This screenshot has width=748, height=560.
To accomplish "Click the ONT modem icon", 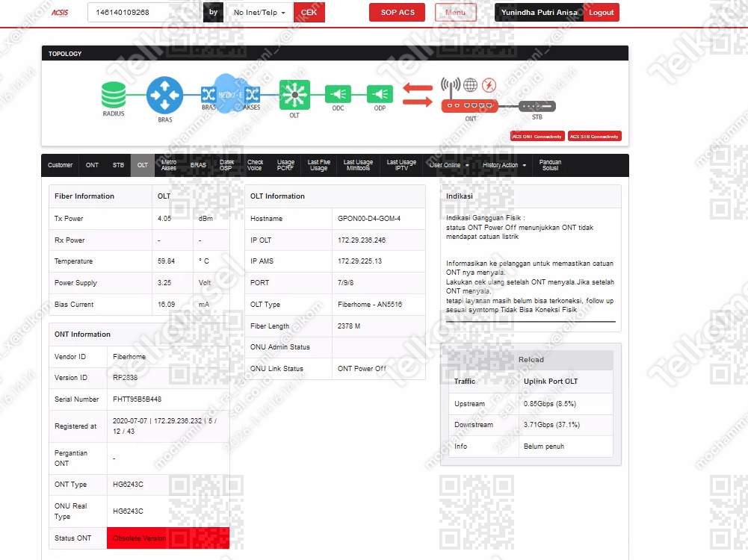I will click(x=470, y=106).
